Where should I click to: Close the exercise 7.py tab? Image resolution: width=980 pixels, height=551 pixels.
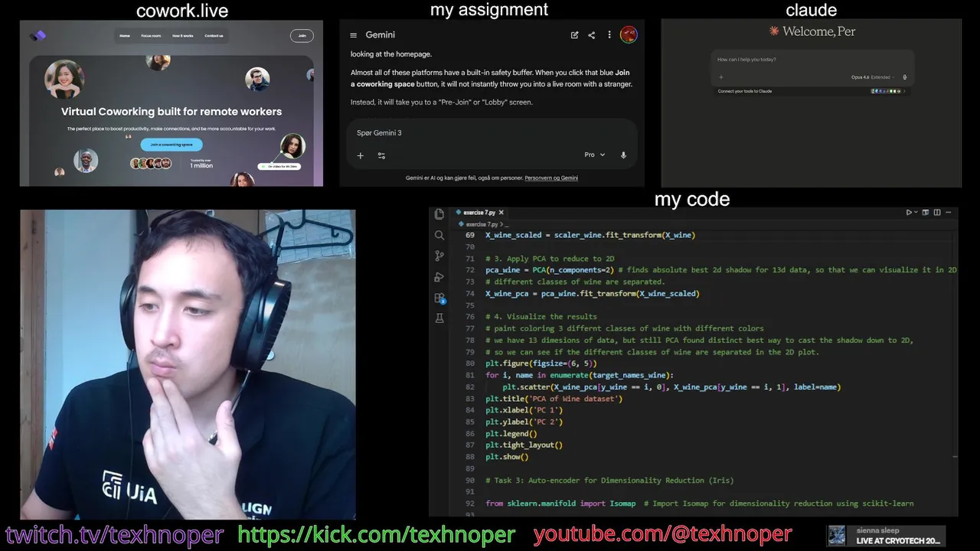click(x=501, y=213)
